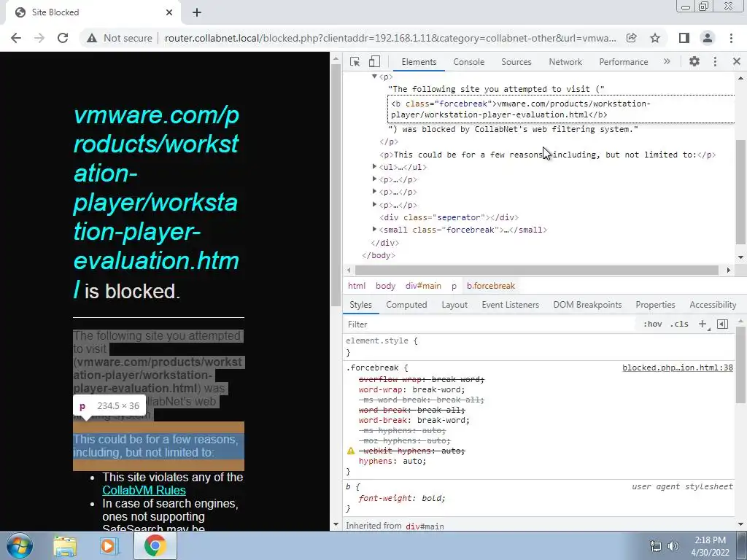Viewport: 747px width, 560px height.
Task: Expand the first collapsed p node
Action: point(374,179)
